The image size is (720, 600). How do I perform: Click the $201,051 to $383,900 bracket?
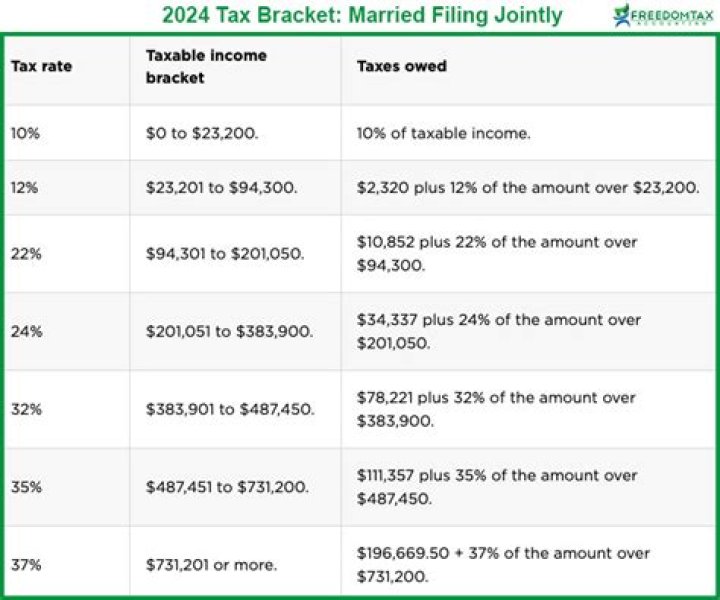[229, 331]
